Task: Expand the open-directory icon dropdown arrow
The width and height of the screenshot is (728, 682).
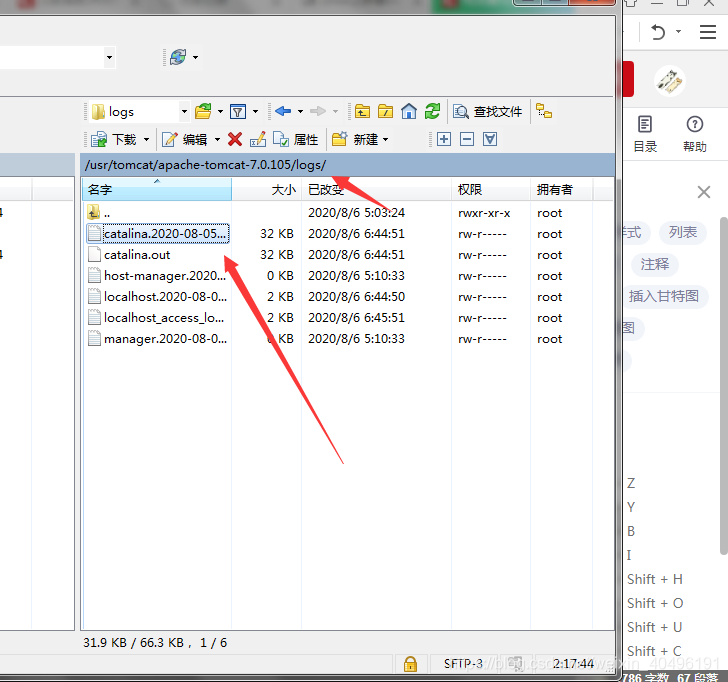Action: click(221, 111)
